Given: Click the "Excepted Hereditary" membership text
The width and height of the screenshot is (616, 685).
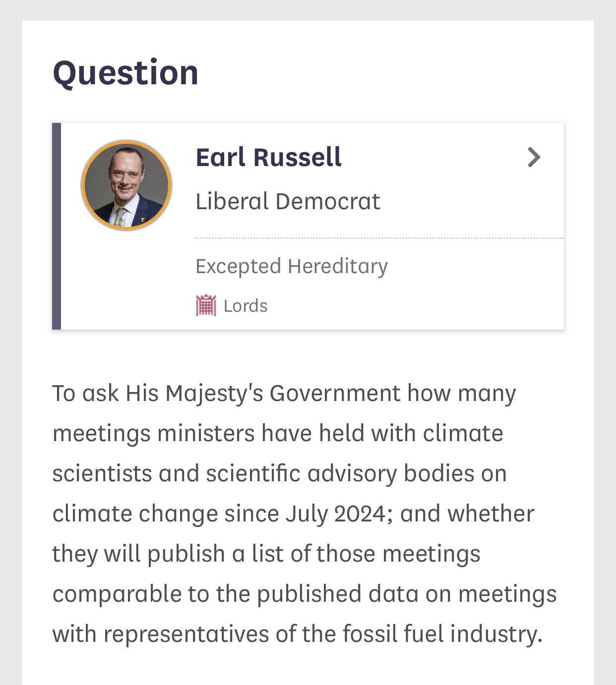Looking at the screenshot, I should 291,266.
